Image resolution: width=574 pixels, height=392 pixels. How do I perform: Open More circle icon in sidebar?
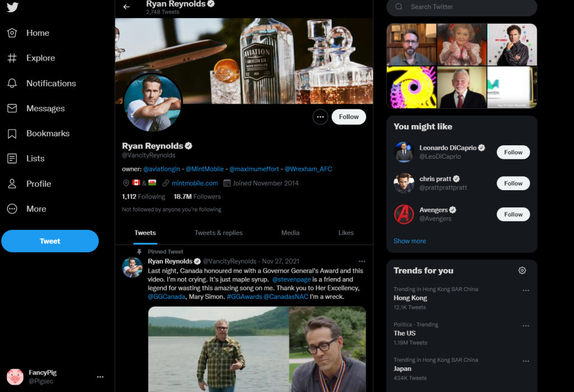pyautogui.click(x=12, y=209)
